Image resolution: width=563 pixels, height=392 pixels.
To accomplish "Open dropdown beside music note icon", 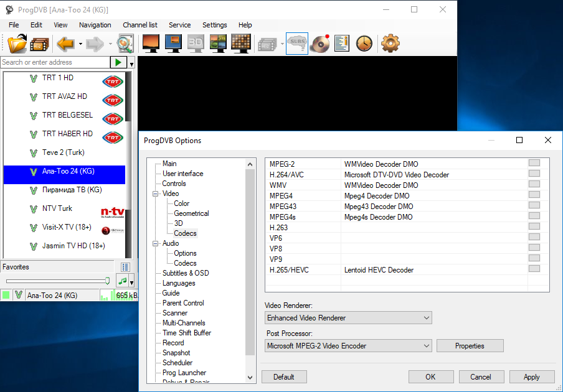I will pyautogui.click(x=132, y=282).
